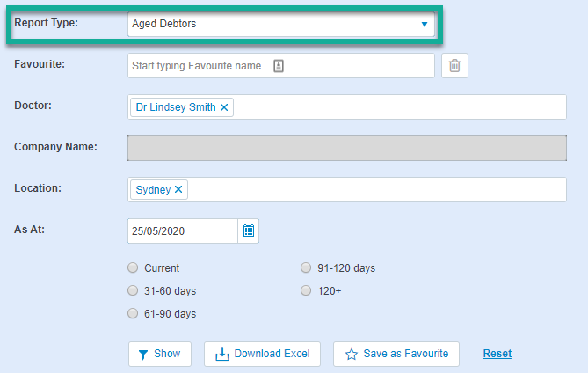This screenshot has height=373, width=588.
Task: Click the Download Excel button
Action: point(262,354)
